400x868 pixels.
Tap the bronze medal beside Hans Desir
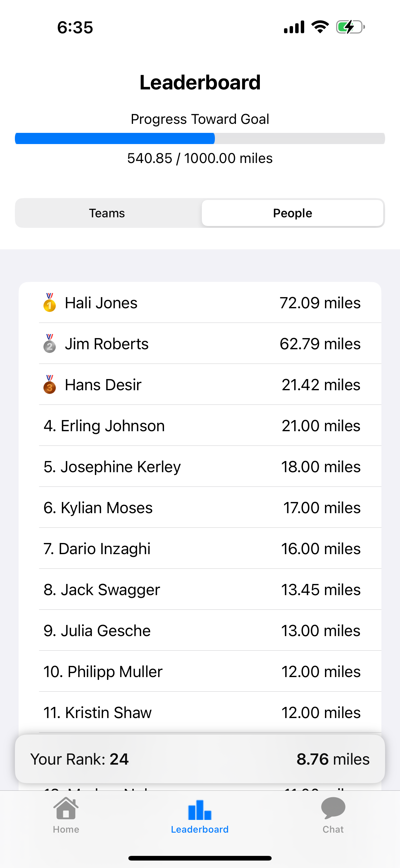[50, 384]
